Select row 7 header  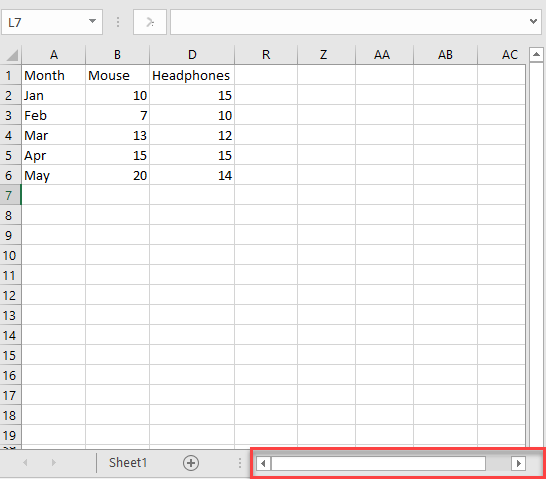tap(10, 195)
